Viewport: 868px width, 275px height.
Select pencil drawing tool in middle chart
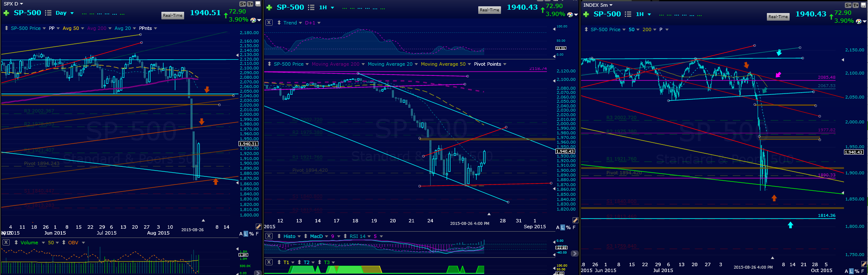click(575, 220)
